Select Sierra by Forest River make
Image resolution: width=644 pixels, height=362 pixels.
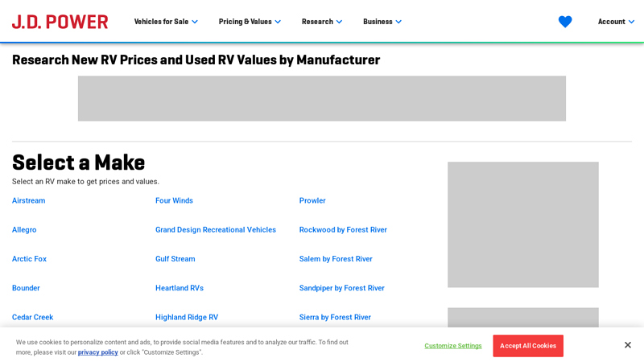tap(335, 317)
